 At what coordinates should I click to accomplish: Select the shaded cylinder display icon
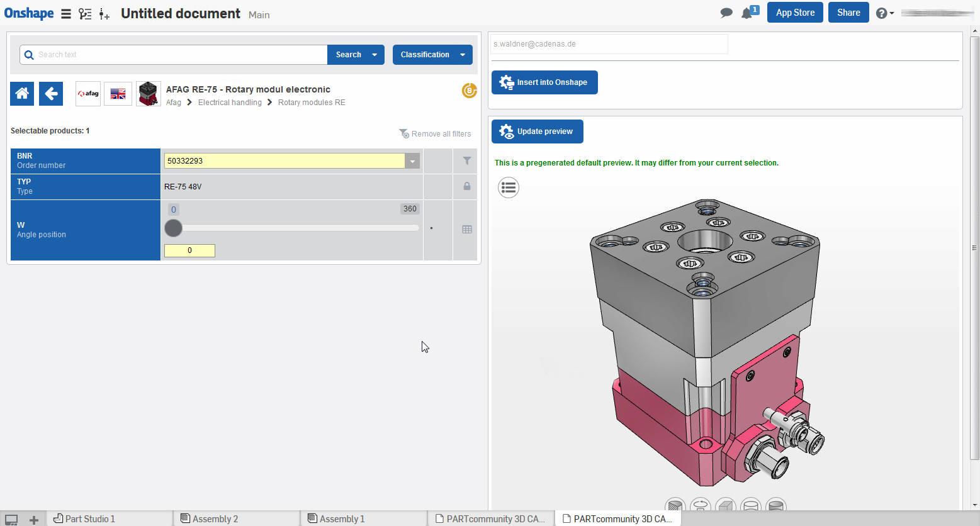coord(776,505)
